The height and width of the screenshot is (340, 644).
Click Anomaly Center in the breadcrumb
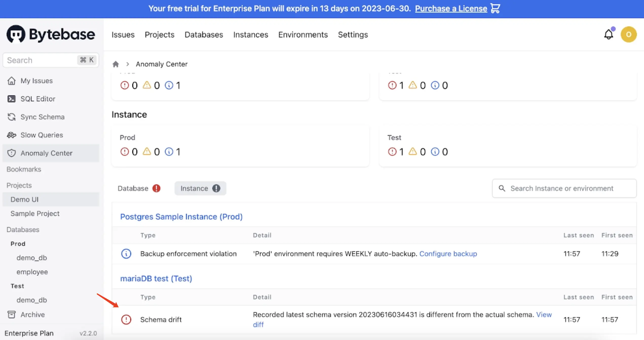pyautogui.click(x=162, y=64)
